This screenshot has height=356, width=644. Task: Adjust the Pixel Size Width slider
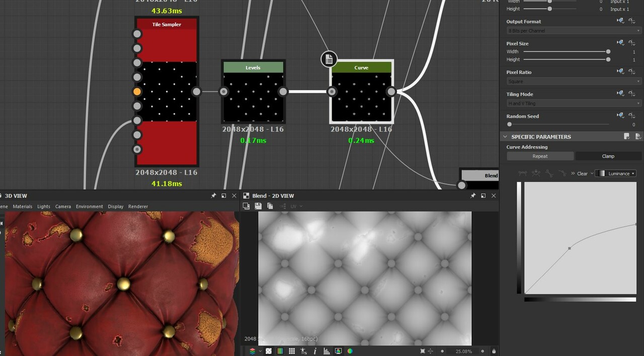[566, 51]
